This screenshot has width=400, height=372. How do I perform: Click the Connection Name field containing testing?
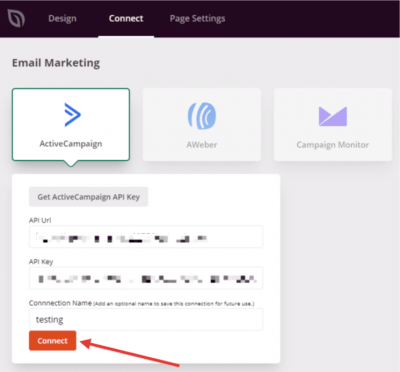146,319
